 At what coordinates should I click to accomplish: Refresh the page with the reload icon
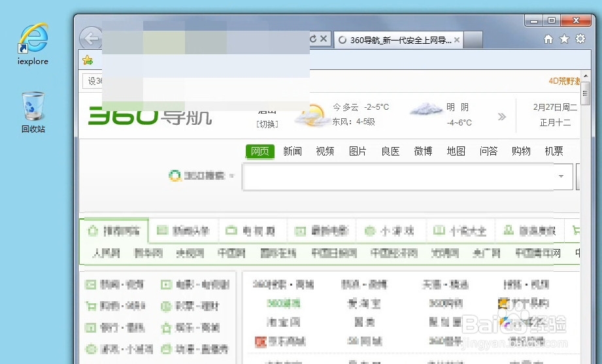click(313, 39)
